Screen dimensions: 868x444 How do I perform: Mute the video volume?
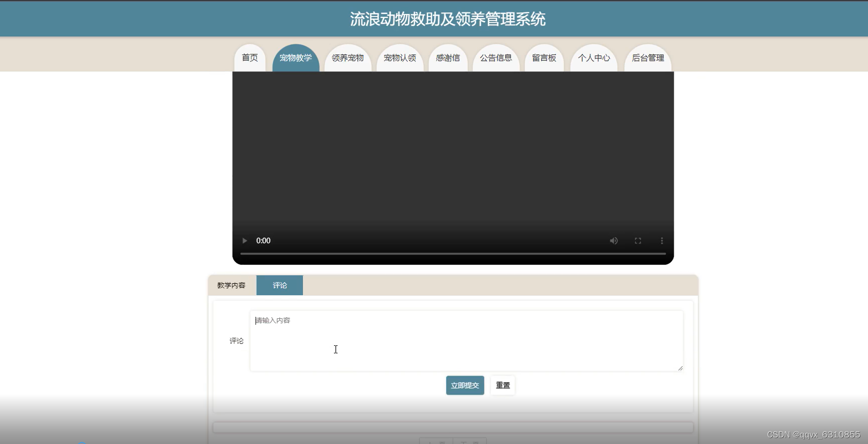614,240
